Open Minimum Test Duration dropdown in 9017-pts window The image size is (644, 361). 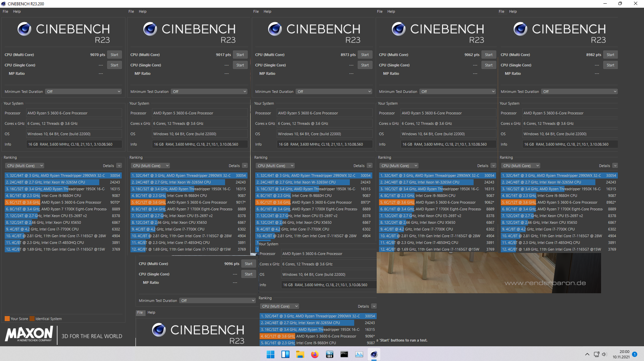[x=209, y=92]
